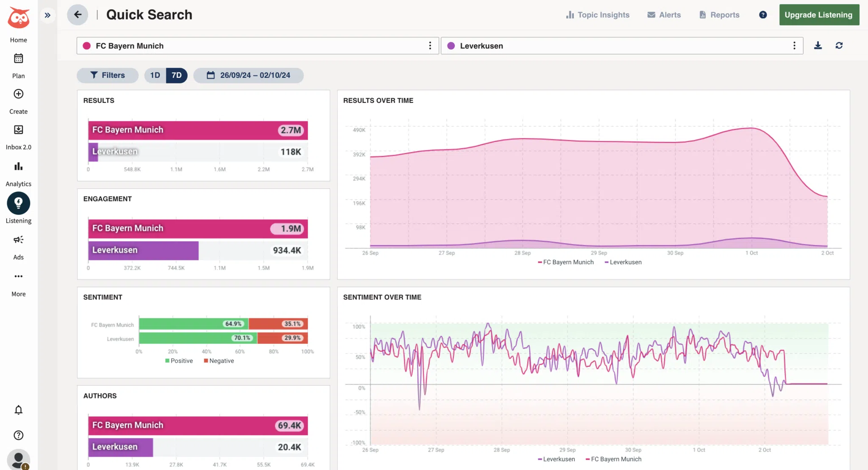Select the Listening owl icon
Viewport: 868px width, 470px height.
click(x=18, y=203)
